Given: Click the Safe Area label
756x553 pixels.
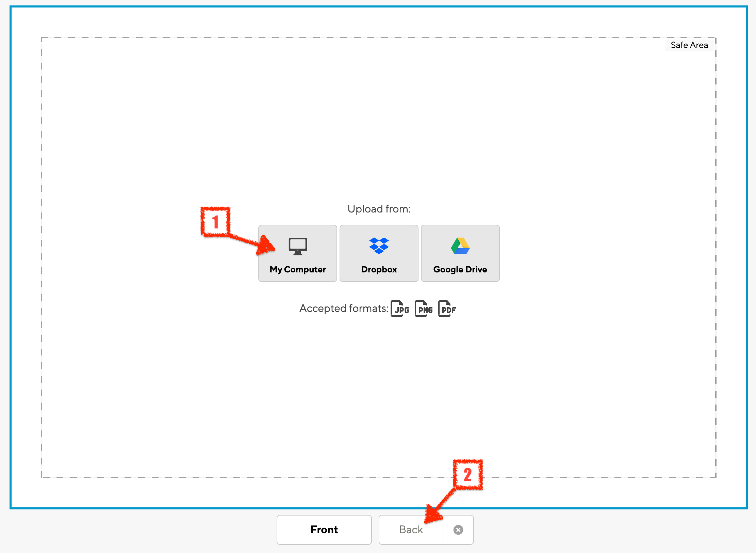Looking at the screenshot, I should 689,45.
